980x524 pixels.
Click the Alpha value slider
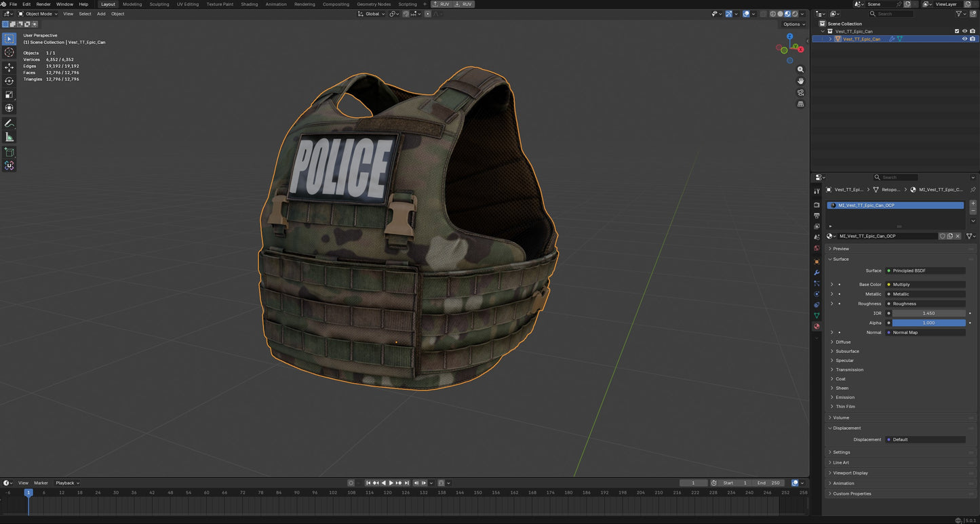[x=928, y=323]
